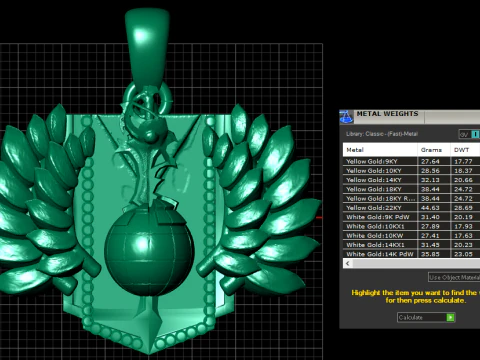Select the Yellow Gold:9KY row

click(411, 161)
